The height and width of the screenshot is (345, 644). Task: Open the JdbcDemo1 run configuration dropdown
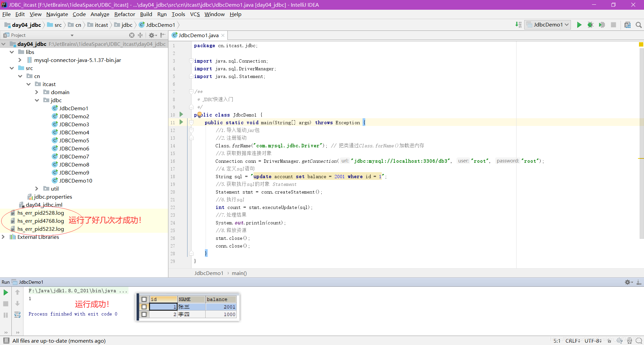coord(548,25)
